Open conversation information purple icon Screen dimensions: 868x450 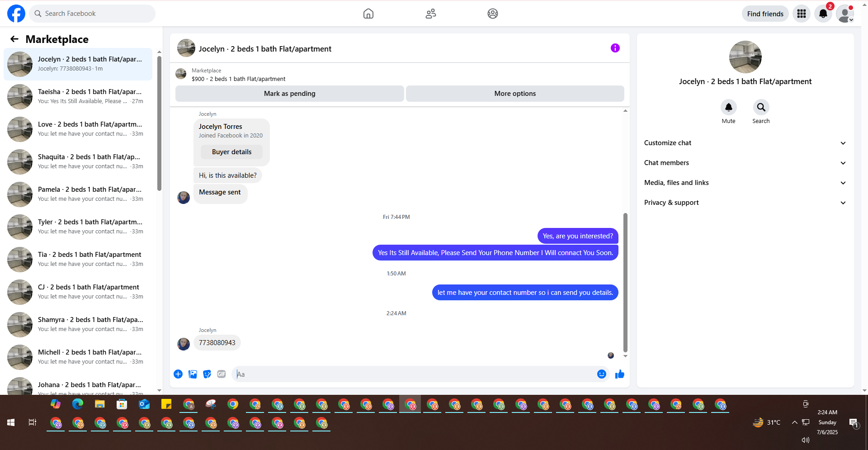click(615, 48)
